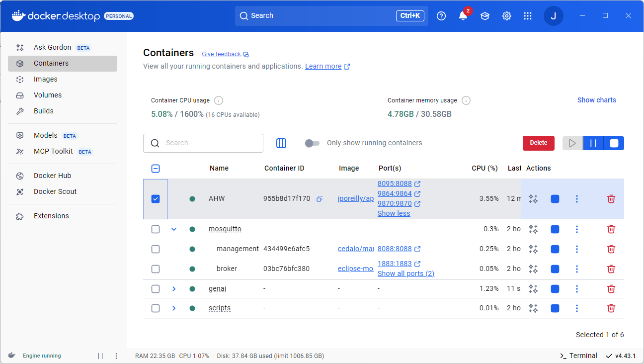Go to Volumes in sidebar
This screenshot has width=644, height=364.
click(x=63, y=95)
